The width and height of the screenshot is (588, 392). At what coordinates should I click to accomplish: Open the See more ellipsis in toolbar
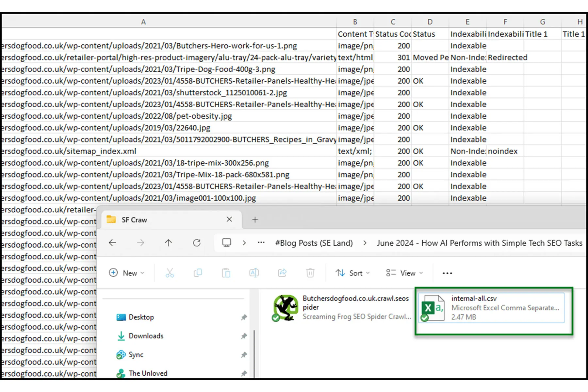[447, 273]
